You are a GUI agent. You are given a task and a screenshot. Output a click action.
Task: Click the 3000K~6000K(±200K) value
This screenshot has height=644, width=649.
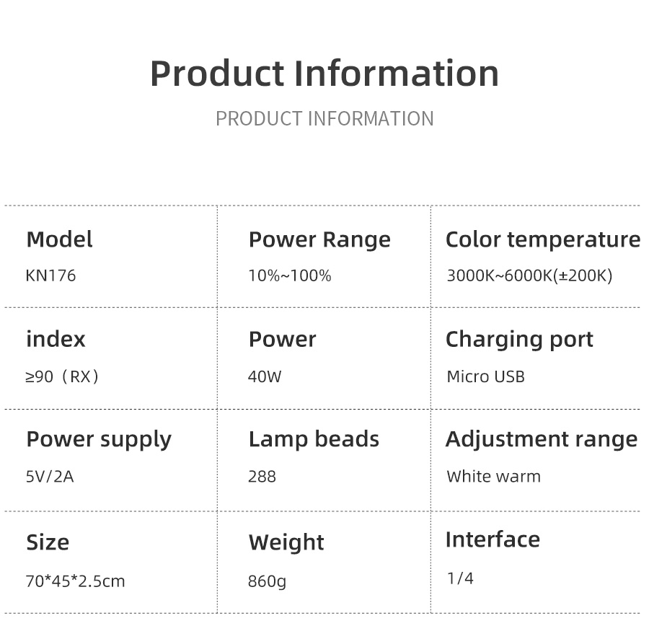coord(529,275)
